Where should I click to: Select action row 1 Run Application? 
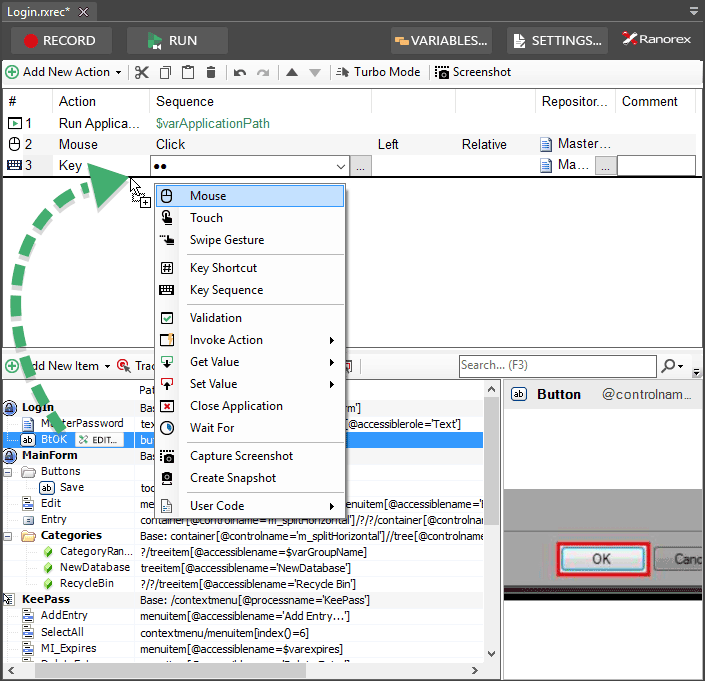349,123
